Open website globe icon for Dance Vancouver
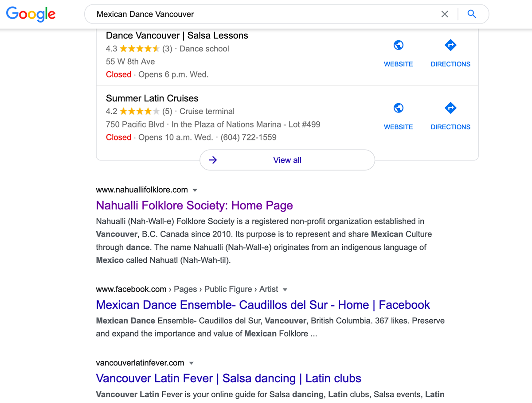Screen dimensions: 532x403 pyautogui.click(x=399, y=45)
